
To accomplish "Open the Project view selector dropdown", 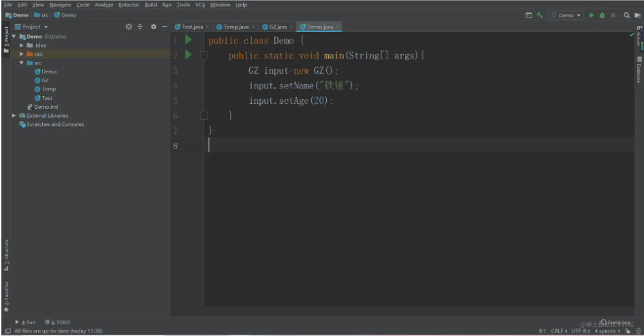I will pos(31,27).
